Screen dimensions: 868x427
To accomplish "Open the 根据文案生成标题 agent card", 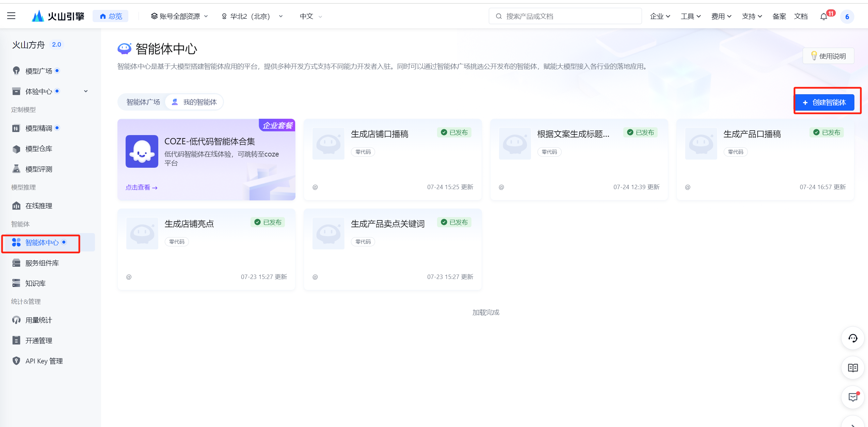I will [579, 159].
